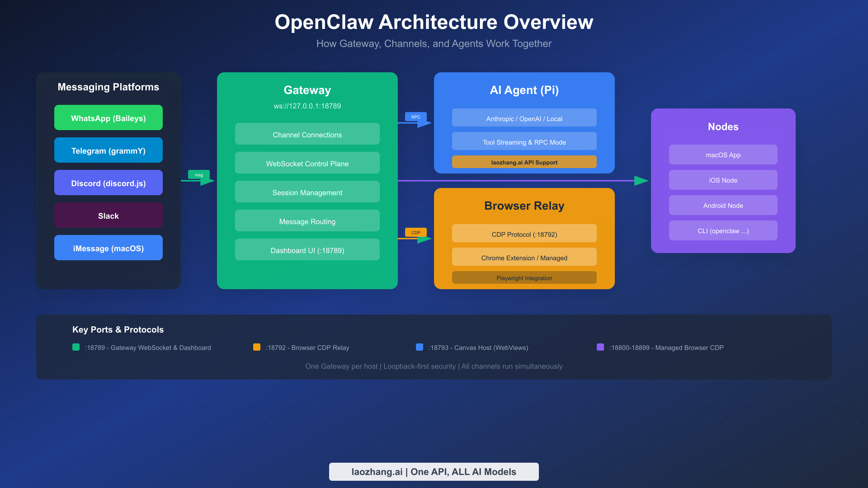Toggle Tool Streaming & RPC Mode

524,142
